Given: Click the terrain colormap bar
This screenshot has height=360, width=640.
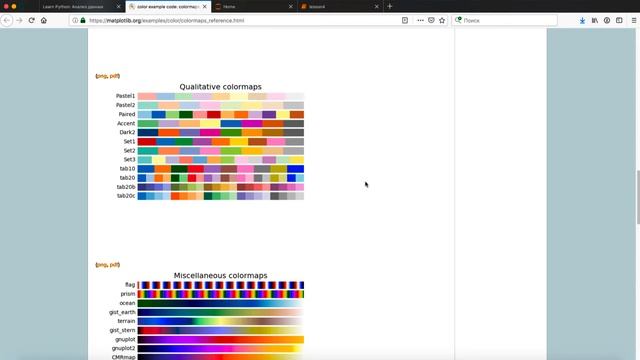Looking at the screenshot, I should [220, 321].
